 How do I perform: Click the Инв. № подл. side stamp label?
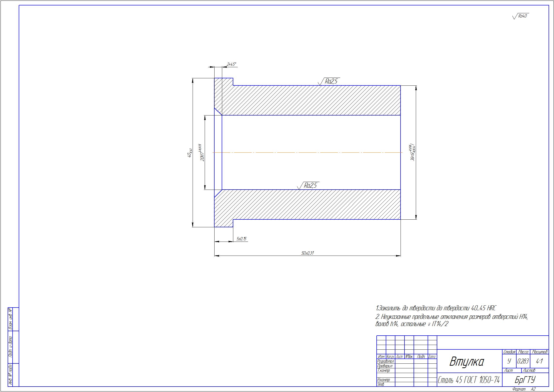10,375
